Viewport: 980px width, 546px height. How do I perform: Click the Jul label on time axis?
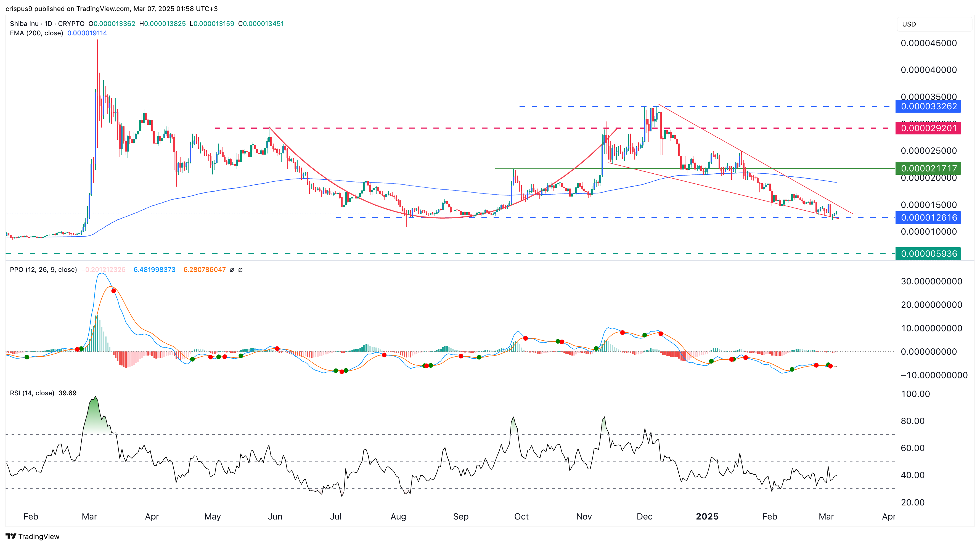[335, 517]
